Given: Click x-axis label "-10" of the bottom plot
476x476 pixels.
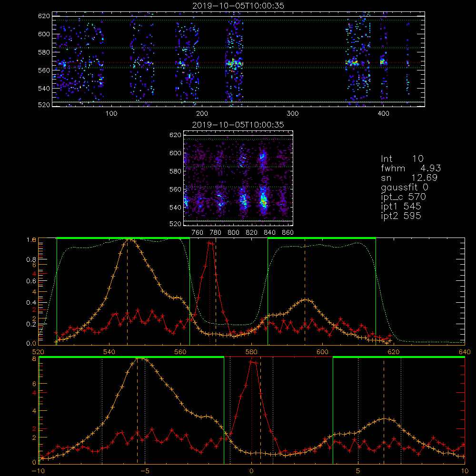Looking at the screenshot, I should pos(38,471).
